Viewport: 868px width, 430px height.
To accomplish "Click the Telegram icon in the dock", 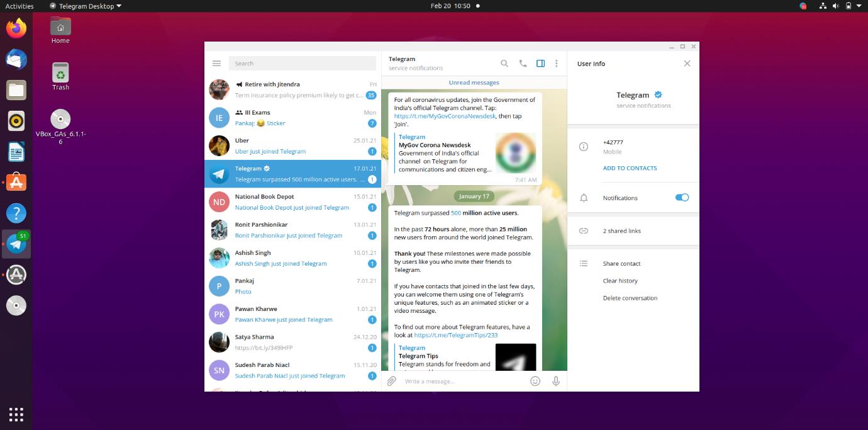I will 16,244.
